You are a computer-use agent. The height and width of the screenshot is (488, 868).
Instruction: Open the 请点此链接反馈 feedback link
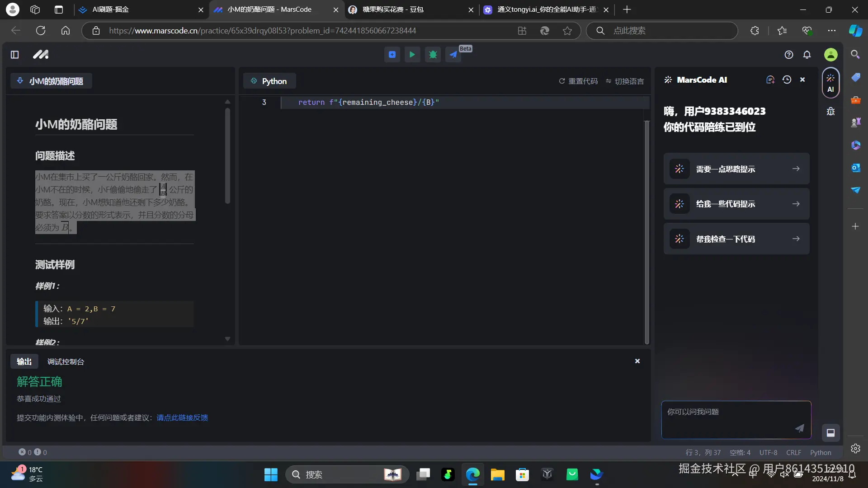[182, 418]
